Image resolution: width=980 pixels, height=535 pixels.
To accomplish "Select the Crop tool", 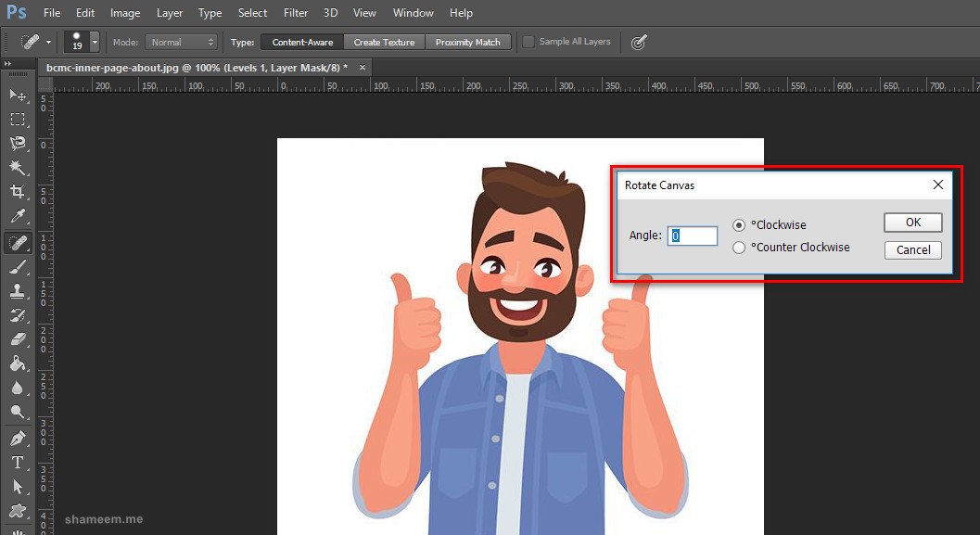I will click(x=18, y=192).
